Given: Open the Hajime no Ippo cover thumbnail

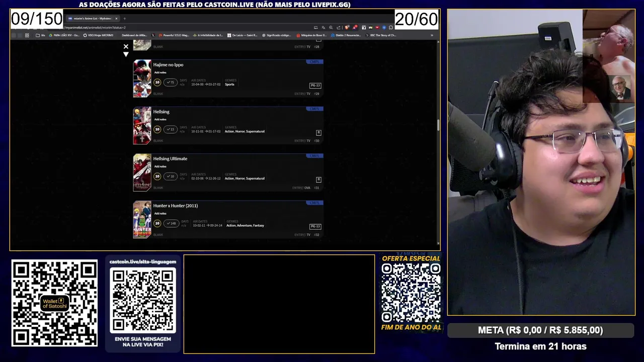Looking at the screenshot, I should pyautogui.click(x=142, y=78).
